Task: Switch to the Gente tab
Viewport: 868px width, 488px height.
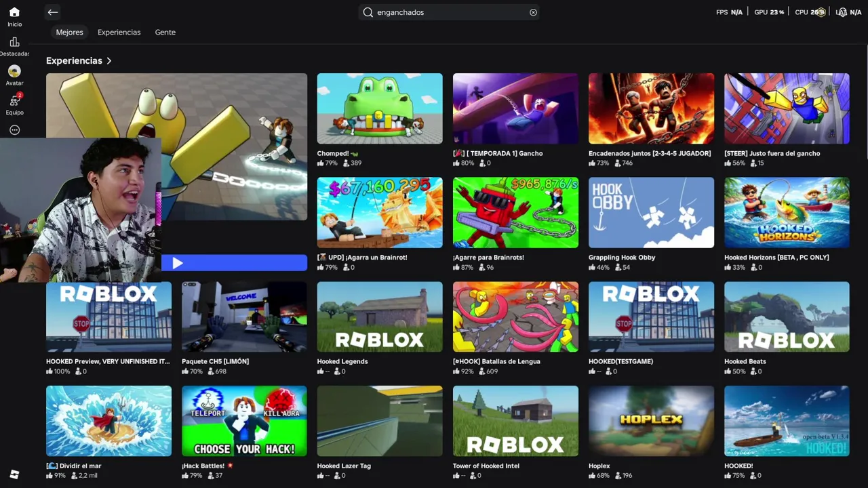Action: click(165, 32)
